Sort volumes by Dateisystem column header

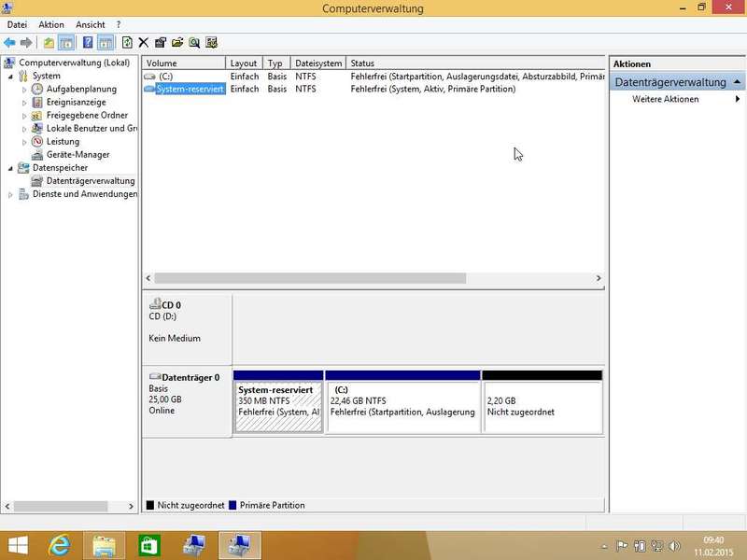coord(318,63)
